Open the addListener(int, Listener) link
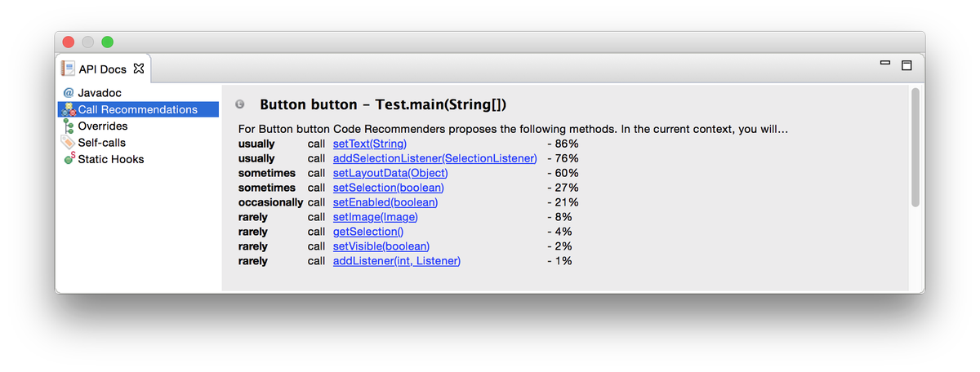 397,261
